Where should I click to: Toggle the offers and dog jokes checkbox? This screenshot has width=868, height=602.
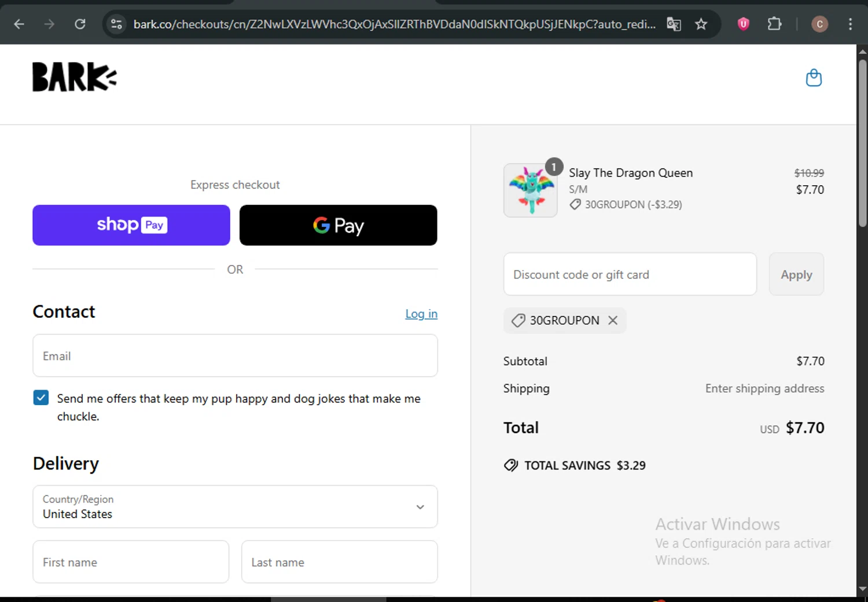click(41, 398)
